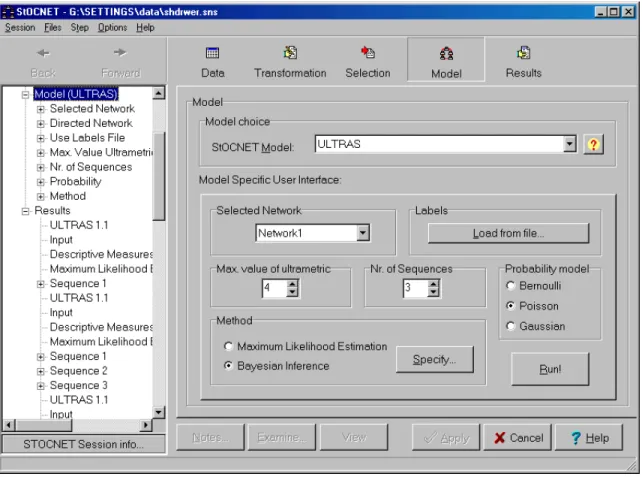Image resolution: width=642 pixels, height=477 pixels.
Task: Collapse the Model (ULTRAS) tree node
Action: [x=25, y=95]
